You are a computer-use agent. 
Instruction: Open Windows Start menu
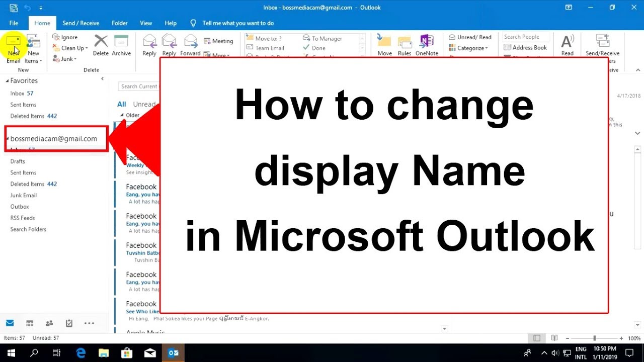(11, 352)
